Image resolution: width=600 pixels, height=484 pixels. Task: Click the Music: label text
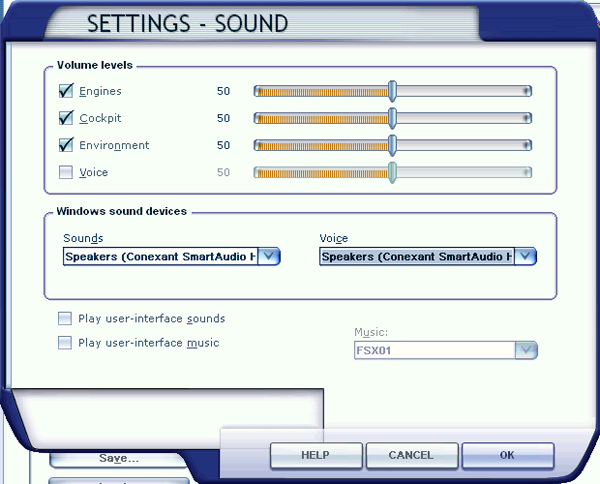(x=371, y=332)
